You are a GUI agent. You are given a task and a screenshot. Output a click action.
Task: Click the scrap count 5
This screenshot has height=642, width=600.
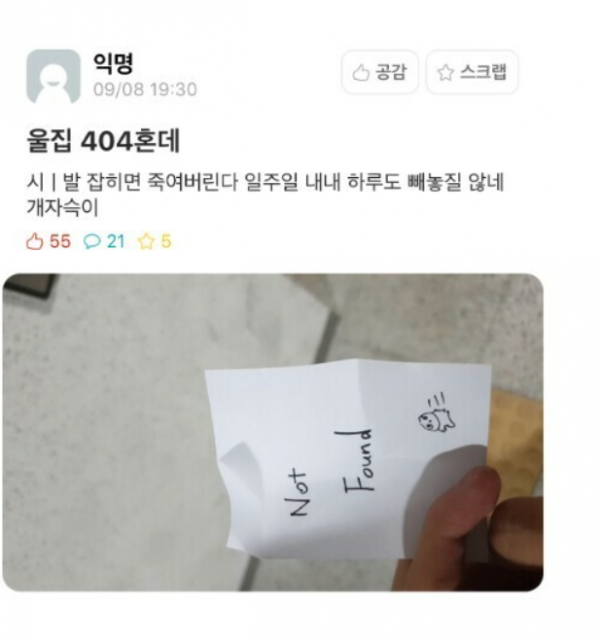click(x=166, y=241)
